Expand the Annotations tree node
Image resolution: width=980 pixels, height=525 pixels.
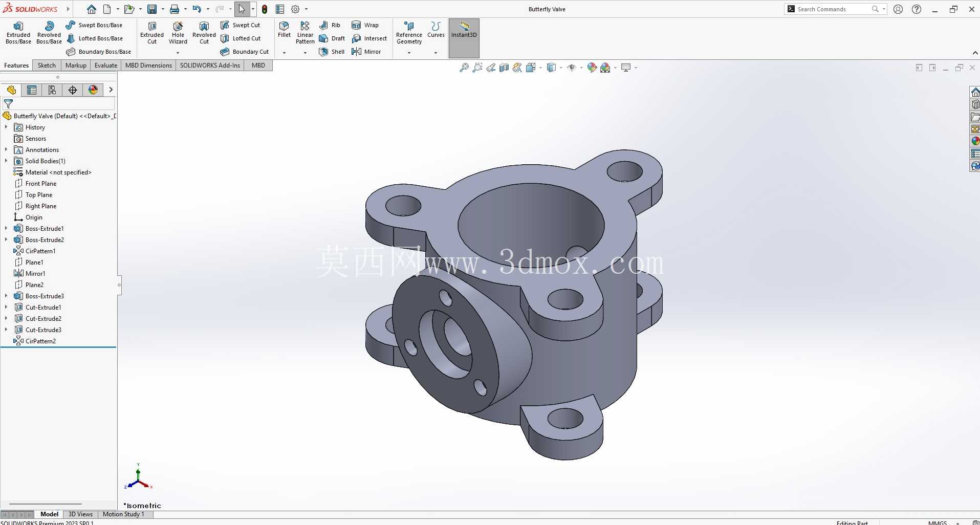[x=6, y=149]
